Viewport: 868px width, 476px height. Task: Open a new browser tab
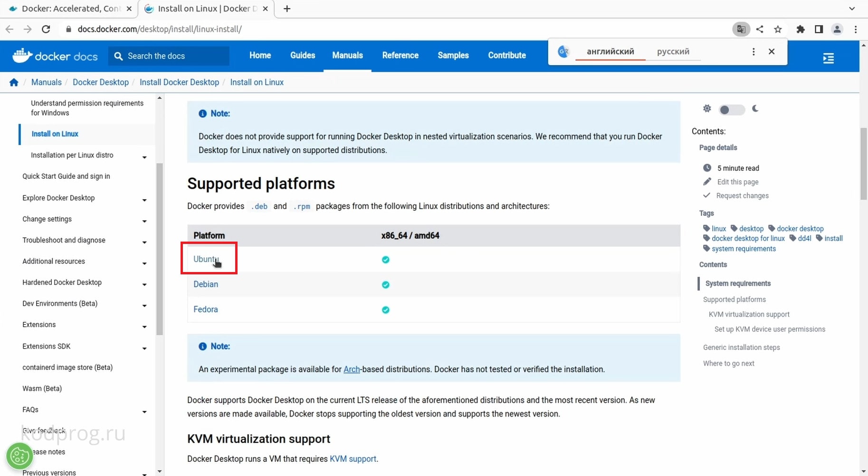coord(287,9)
